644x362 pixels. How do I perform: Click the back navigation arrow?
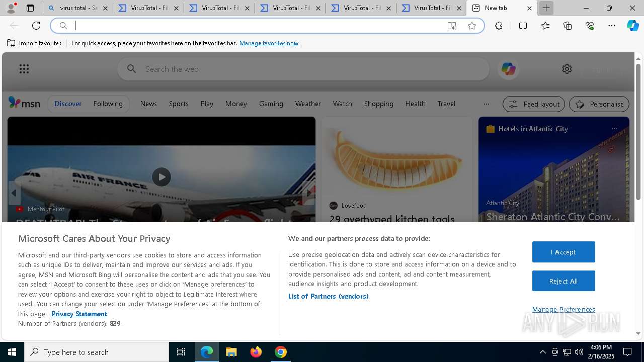[14, 26]
